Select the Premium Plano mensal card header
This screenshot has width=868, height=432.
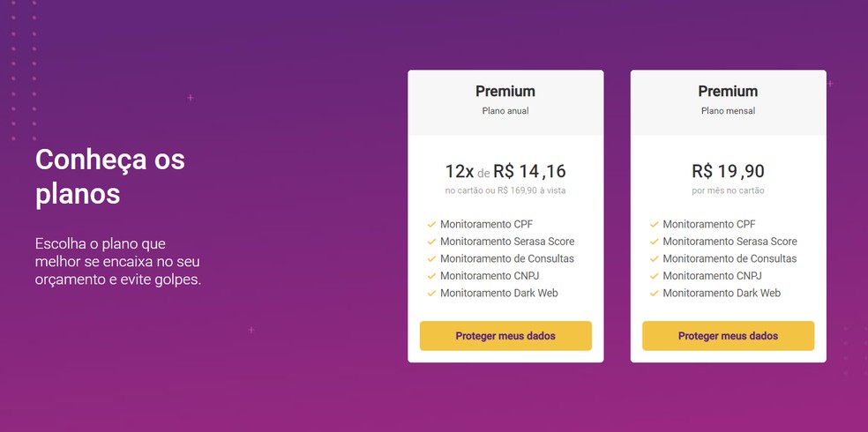click(x=728, y=101)
